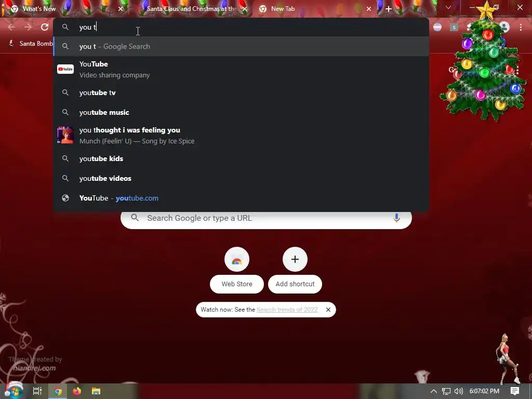Open the network status tray icon
The image size is (532, 399).
click(x=446, y=391)
